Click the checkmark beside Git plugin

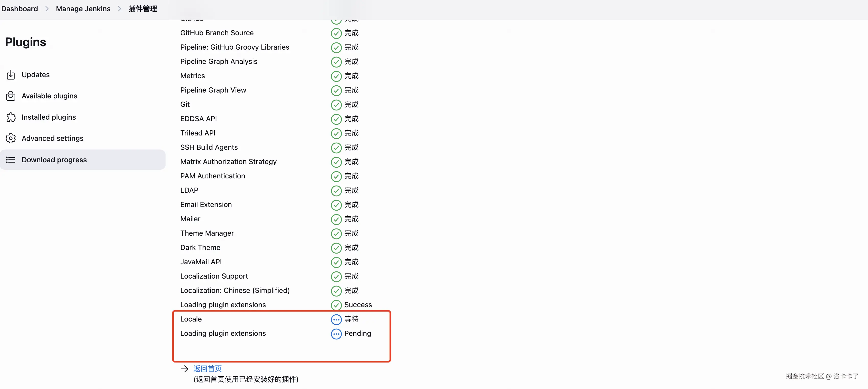(x=336, y=105)
